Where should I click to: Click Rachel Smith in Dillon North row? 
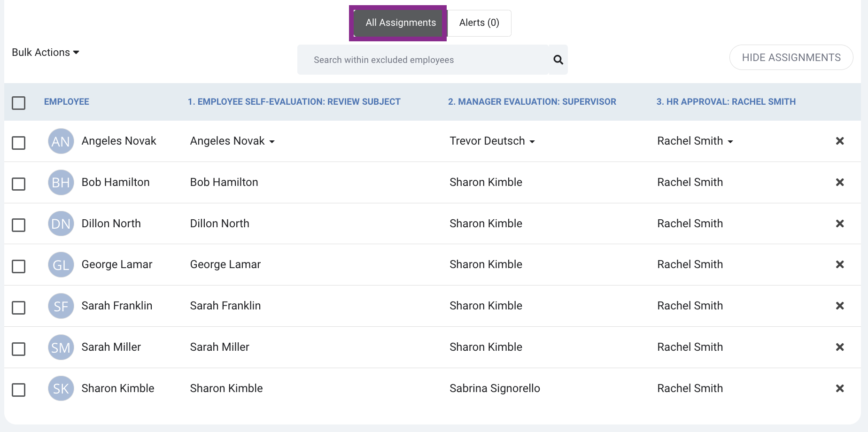[690, 224]
